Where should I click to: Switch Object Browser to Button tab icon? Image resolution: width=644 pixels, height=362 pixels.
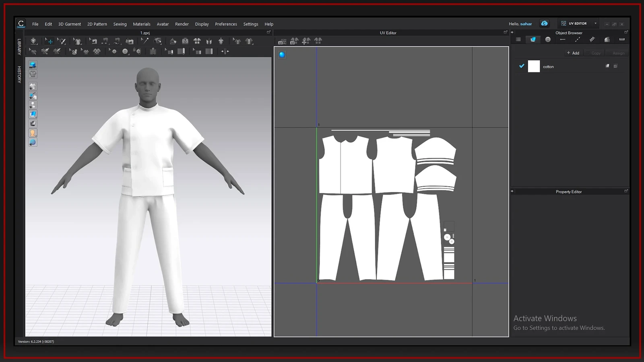548,39
